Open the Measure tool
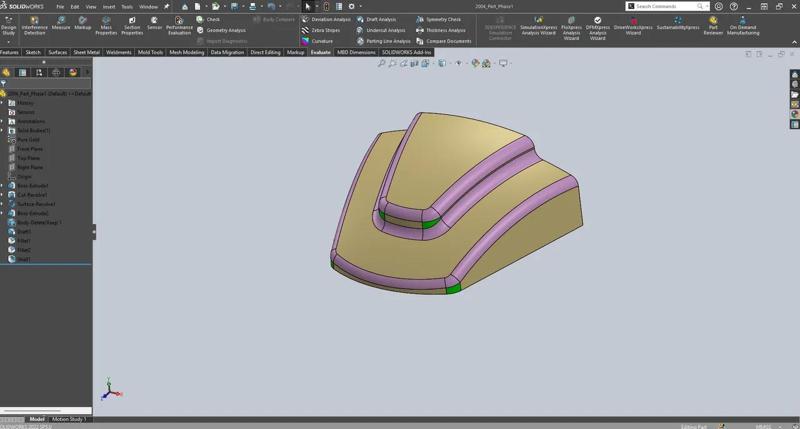800x429 pixels. pos(61,23)
